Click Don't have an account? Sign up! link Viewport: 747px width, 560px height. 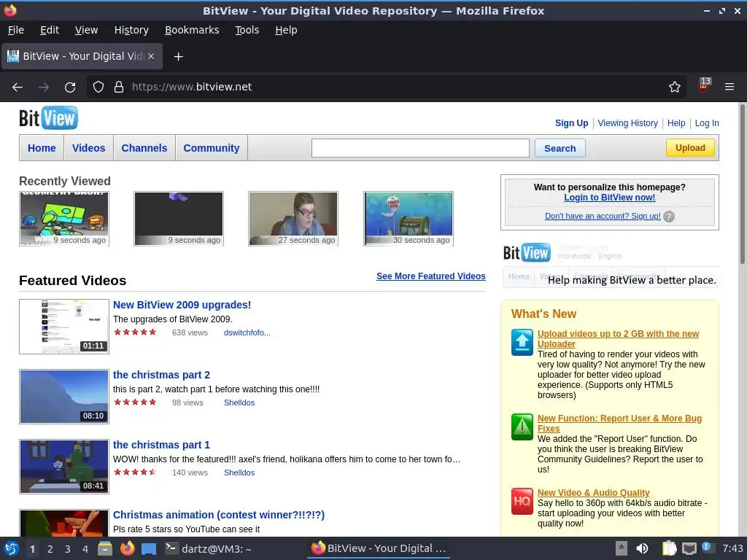coord(603,216)
